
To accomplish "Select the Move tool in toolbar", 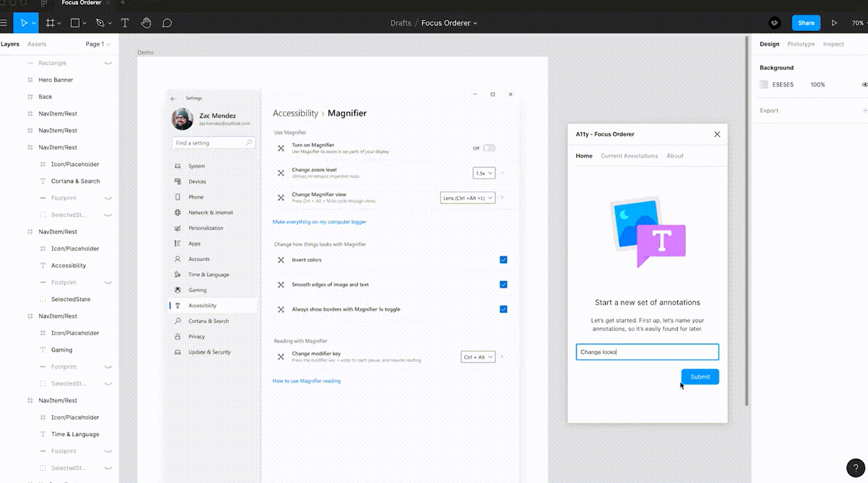I will pos(24,23).
